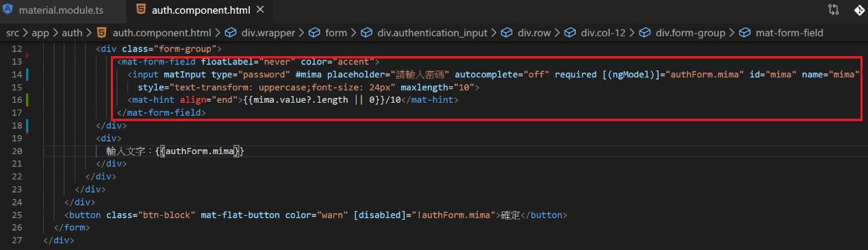Viewport: 868px width, 250px height.
Task: Click the closing </mat-form-field> tag
Action: [x=162, y=113]
